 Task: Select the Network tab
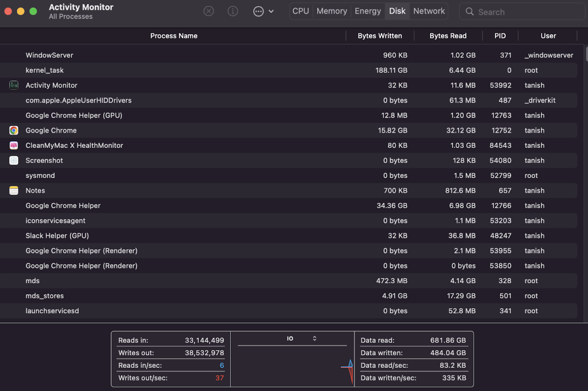tap(429, 11)
